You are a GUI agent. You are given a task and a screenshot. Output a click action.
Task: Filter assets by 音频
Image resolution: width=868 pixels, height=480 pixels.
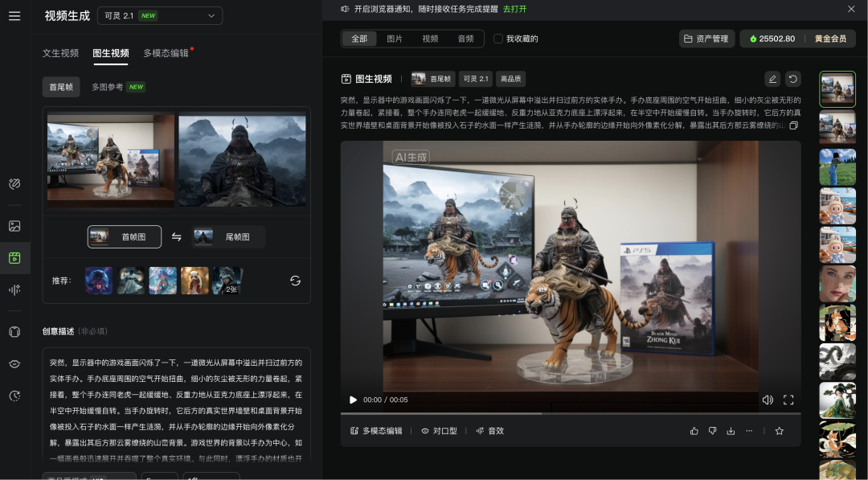[x=465, y=39]
